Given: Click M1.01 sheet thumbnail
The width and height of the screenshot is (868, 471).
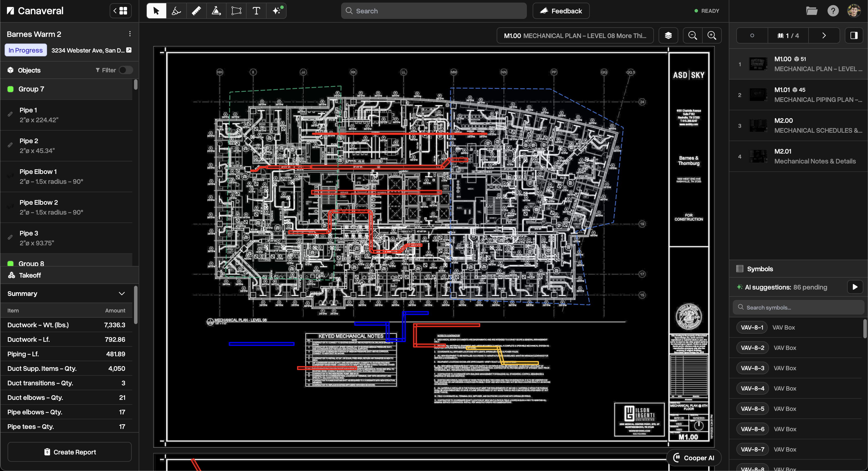Looking at the screenshot, I should coord(758,95).
